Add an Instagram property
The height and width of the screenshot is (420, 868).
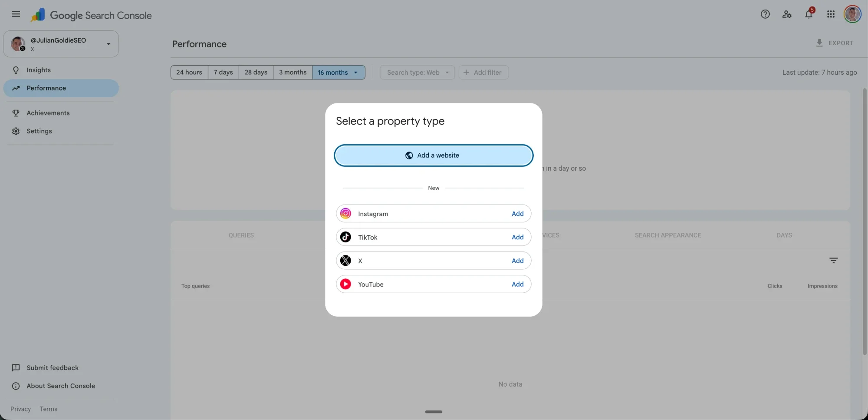tap(517, 214)
